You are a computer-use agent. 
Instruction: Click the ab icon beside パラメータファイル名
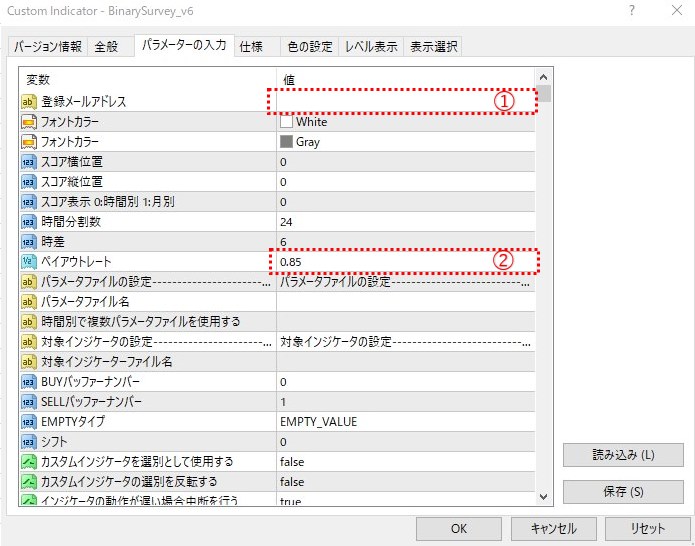click(29, 302)
